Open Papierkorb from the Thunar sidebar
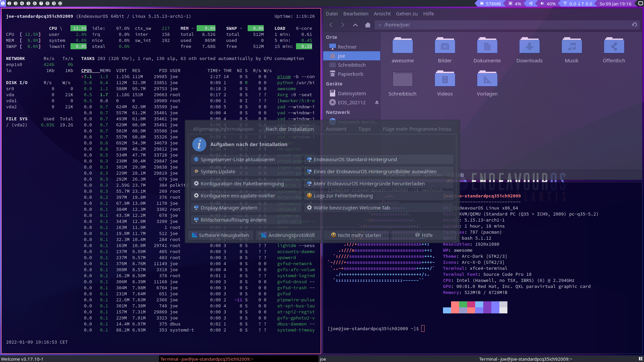 [x=350, y=74]
